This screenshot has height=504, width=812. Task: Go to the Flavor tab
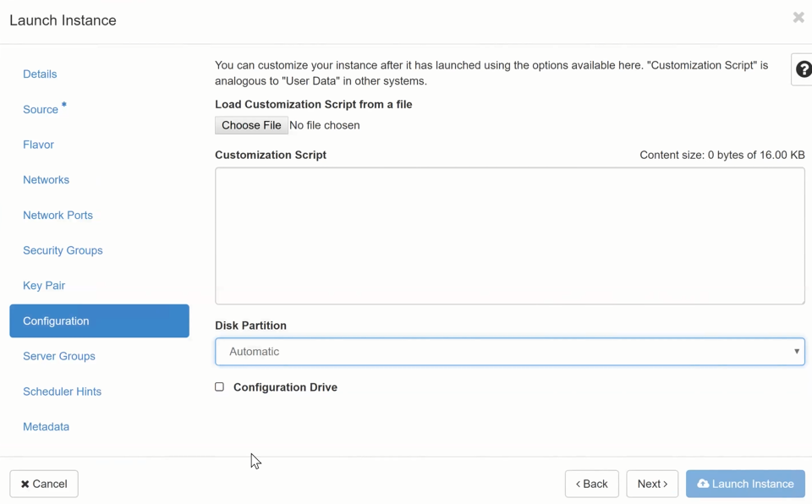[x=38, y=145]
